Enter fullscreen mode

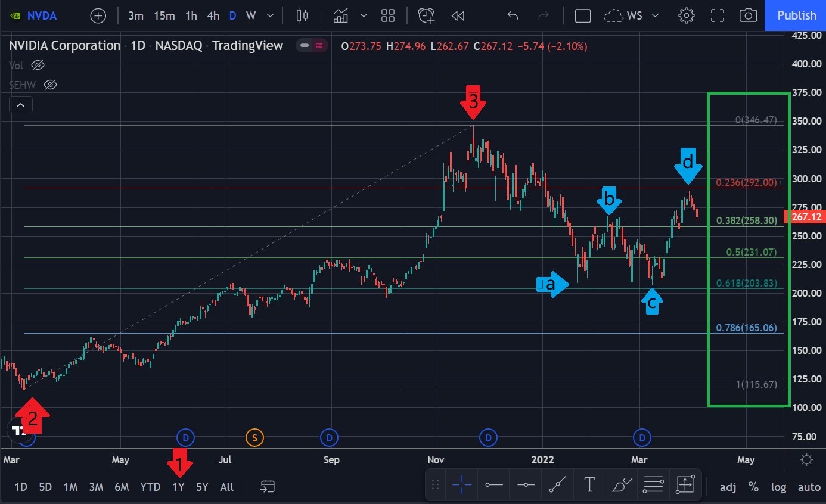(x=718, y=16)
